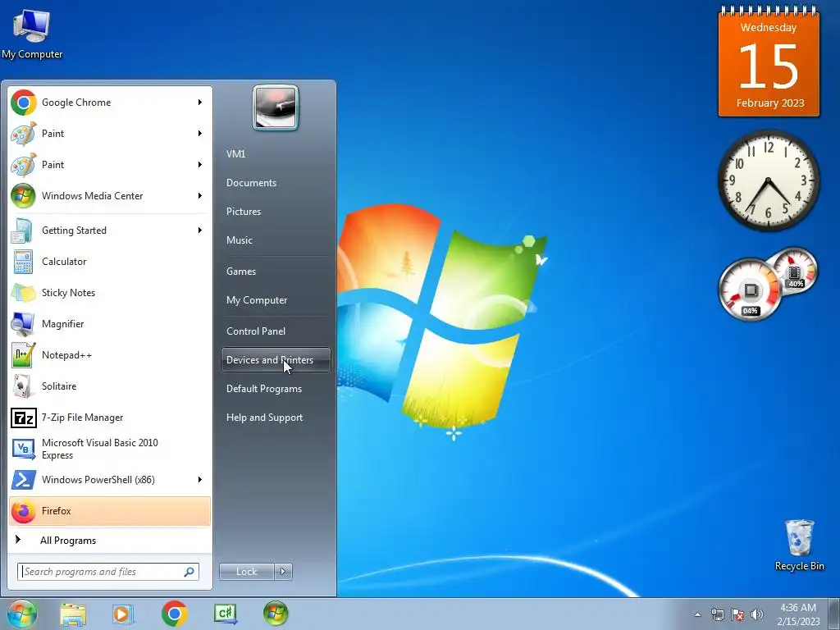Open Windows Media Center taskbar icon
The width and height of the screenshot is (840, 630).
coord(276,614)
